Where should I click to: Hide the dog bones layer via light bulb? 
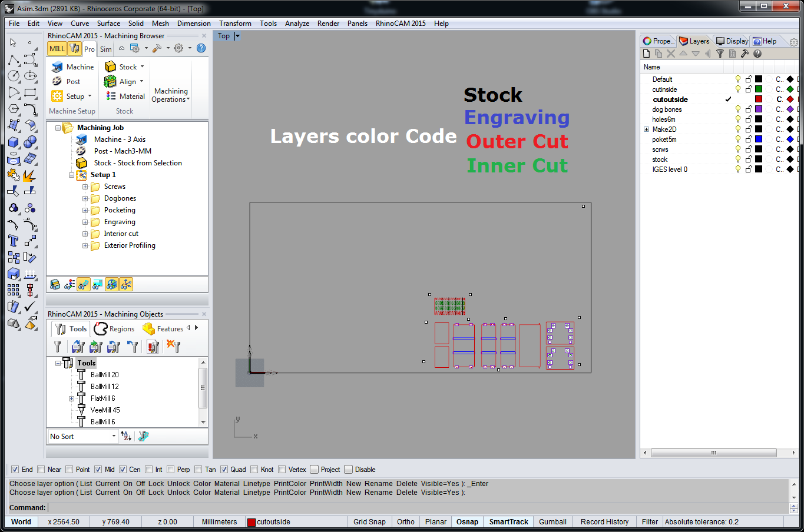tap(737, 109)
